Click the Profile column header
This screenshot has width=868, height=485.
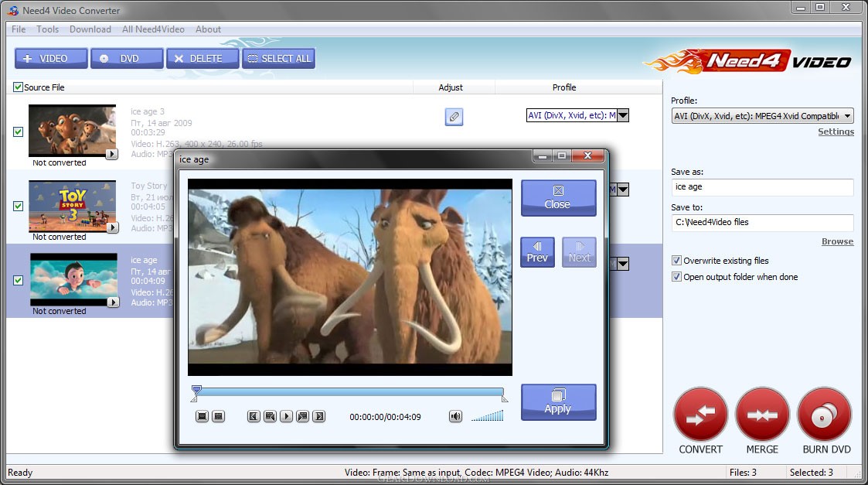[564, 87]
